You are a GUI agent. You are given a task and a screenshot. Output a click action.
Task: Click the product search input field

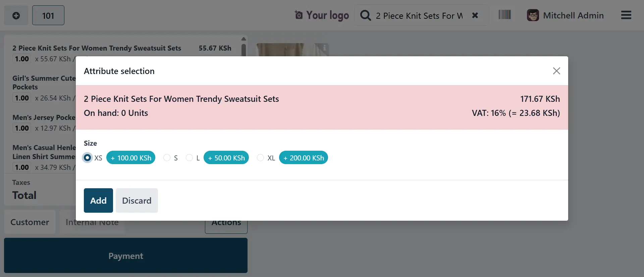pyautogui.click(x=419, y=16)
